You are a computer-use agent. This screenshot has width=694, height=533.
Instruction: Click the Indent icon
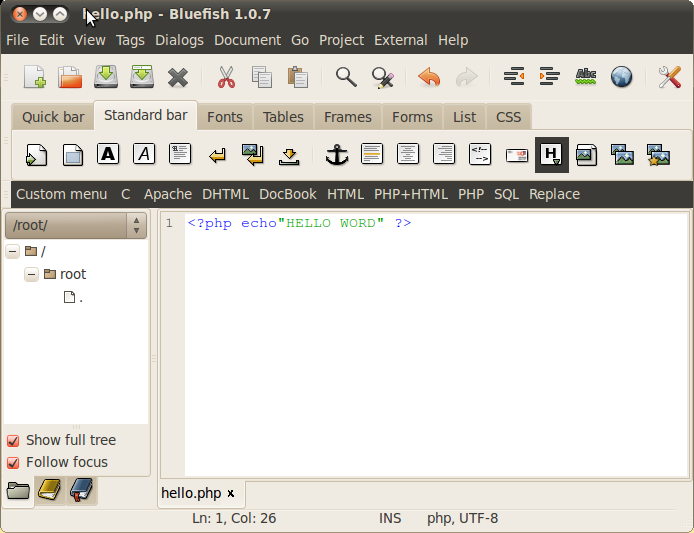click(x=550, y=77)
